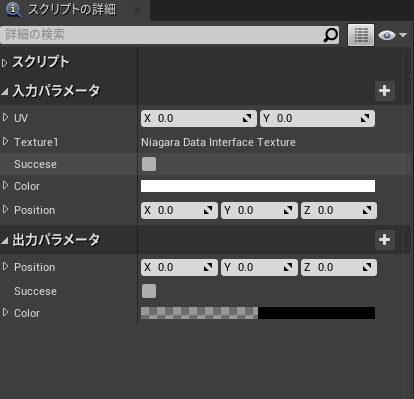
Task: Close the スクリプトの詳細 tab
Action: [137, 10]
